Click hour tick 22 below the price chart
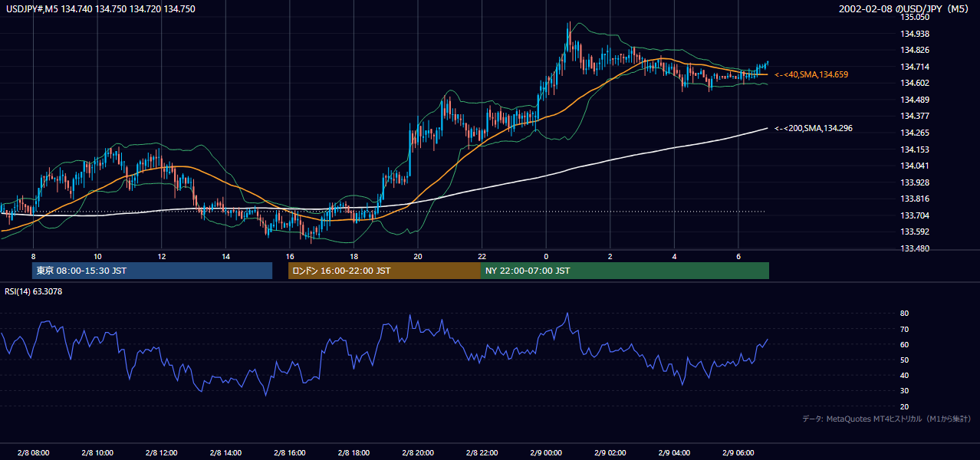This screenshot has height=460, width=980. click(x=482, y=256)
